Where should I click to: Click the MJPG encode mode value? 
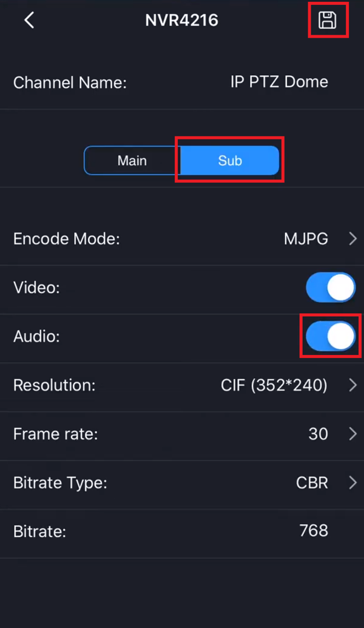click(306, 239)
